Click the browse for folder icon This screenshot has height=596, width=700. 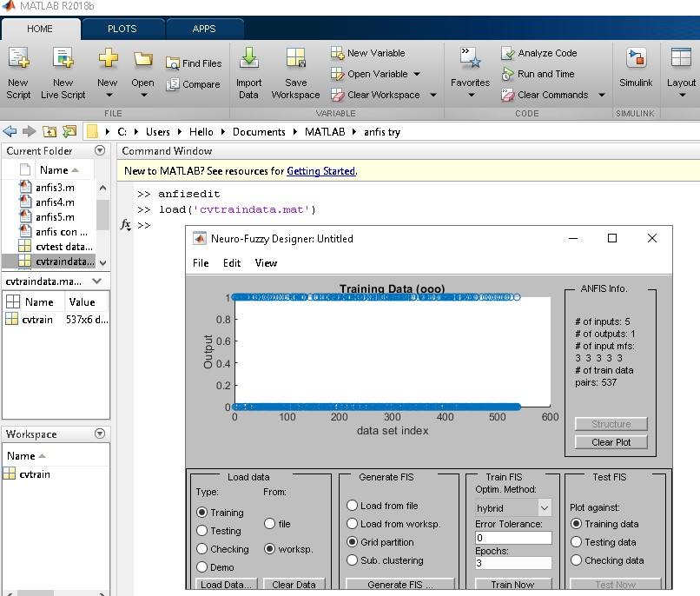click(x=69, y=131)
